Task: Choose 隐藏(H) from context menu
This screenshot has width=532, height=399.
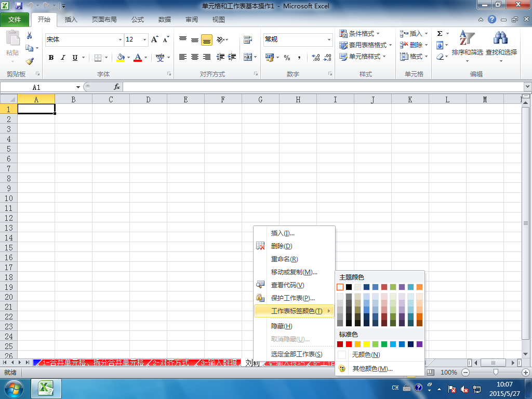Action: pyautogui.click(x=294, y=326)
